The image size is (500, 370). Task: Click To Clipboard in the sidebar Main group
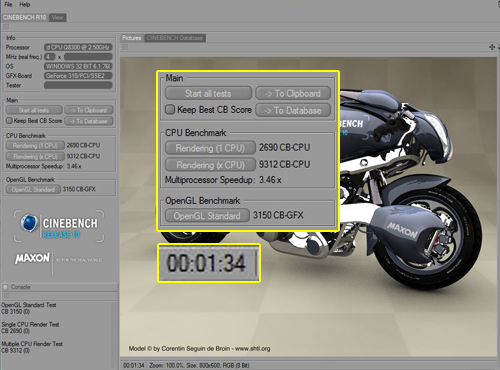[x=89, y=110]
